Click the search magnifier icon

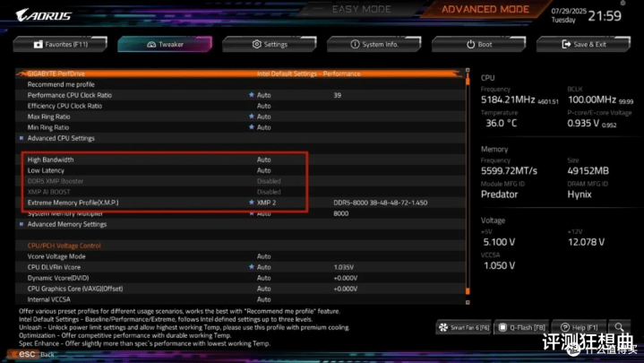619,327
